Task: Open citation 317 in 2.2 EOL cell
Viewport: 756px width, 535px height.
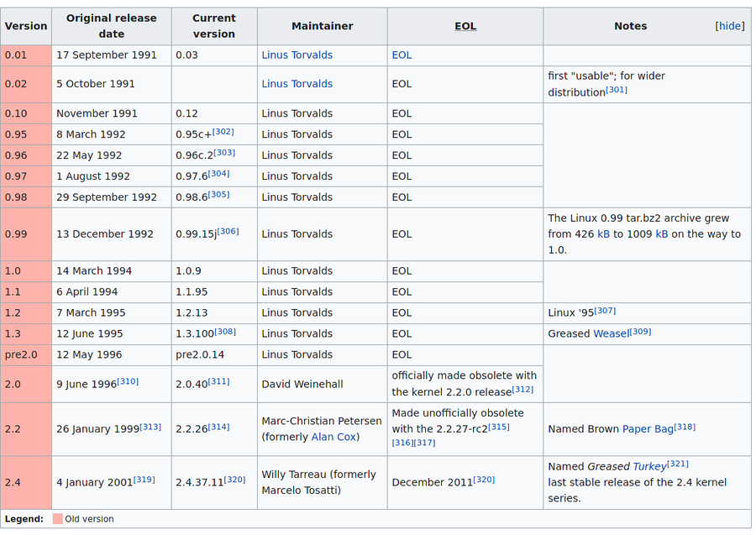Action: [424, 443]
